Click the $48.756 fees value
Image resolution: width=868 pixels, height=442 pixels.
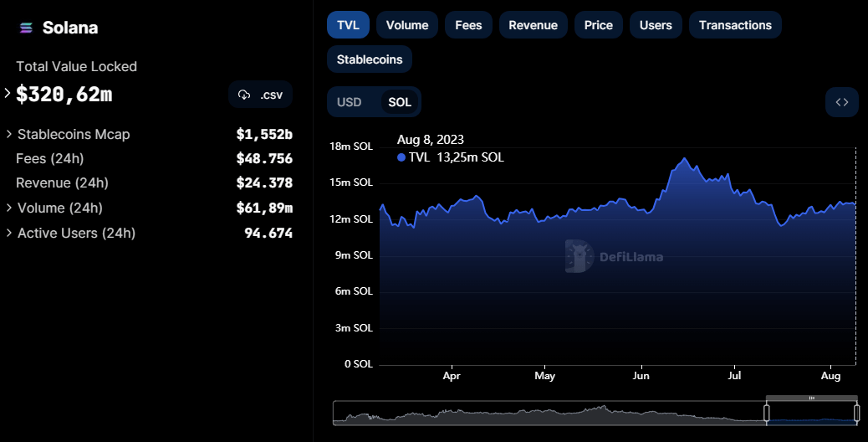click(264, 158)
